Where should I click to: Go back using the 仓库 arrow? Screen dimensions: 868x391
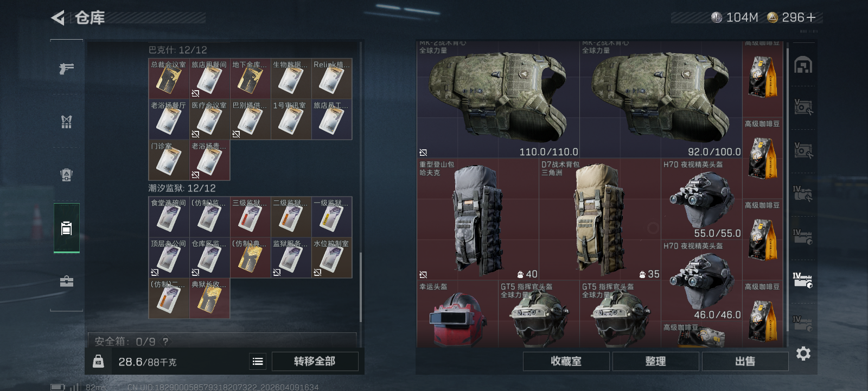[58, 18]
